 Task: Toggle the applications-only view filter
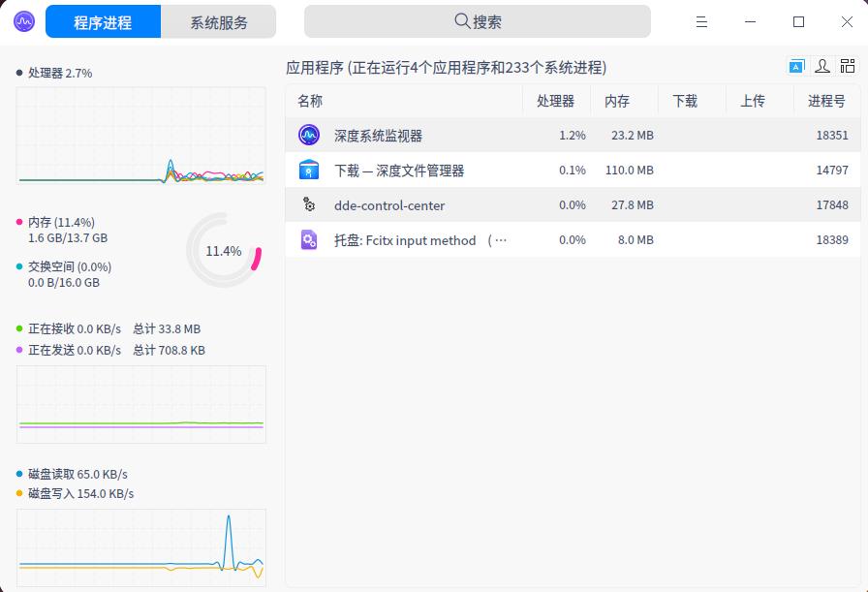tap(795, 66)
